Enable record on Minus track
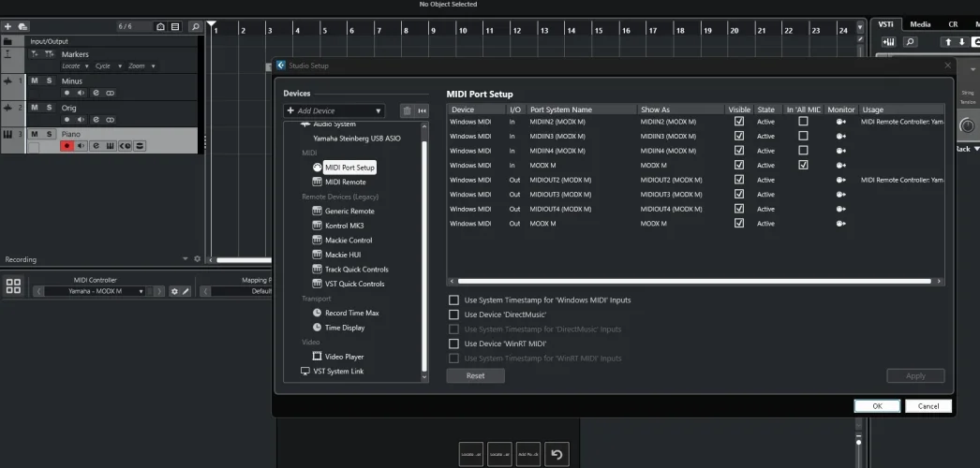Viewport: 980px width, 468px height. point(67,93)
